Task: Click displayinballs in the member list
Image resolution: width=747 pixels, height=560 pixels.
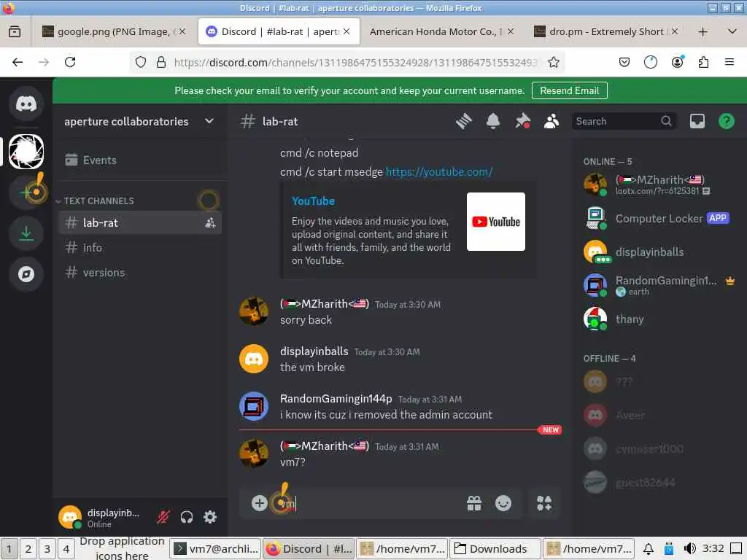Action: click(659, 252)
